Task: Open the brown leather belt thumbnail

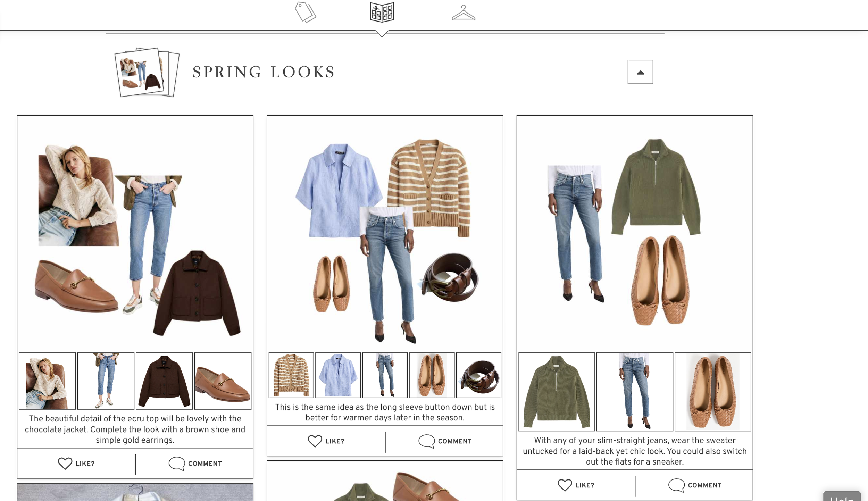Action: click(478, 375)
